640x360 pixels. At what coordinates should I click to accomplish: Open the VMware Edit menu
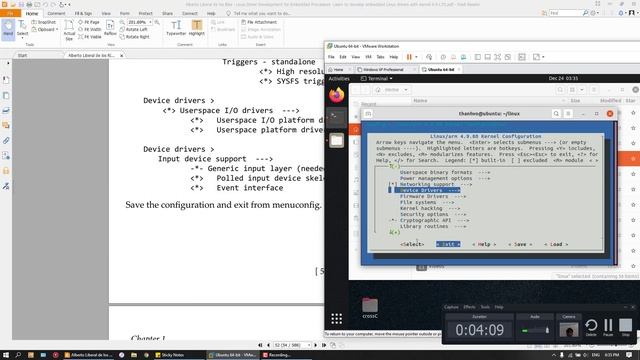[x=343, y=57]
